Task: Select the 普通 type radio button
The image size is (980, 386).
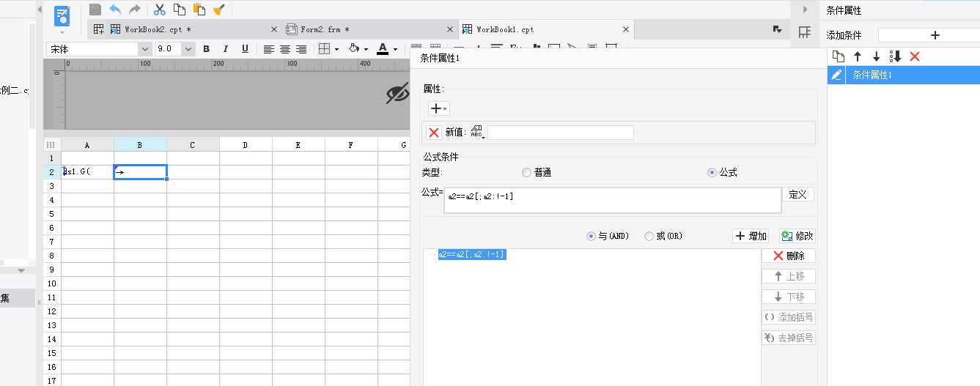Action: tap(526, 173)
